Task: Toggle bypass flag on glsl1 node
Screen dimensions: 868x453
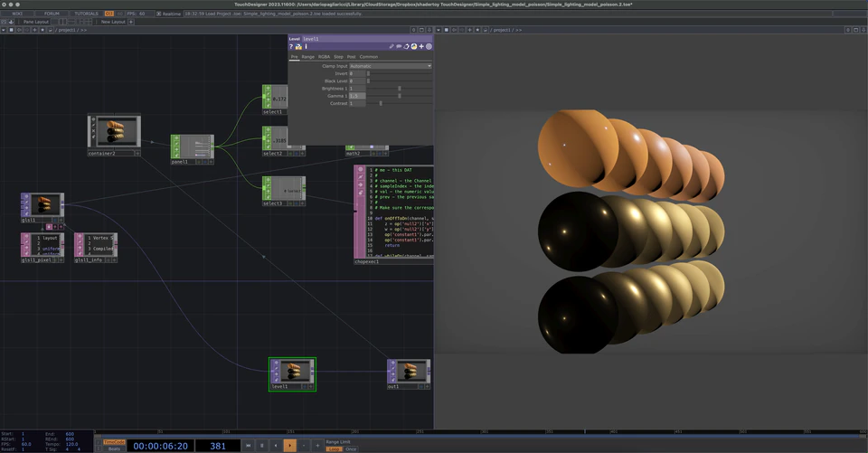Action: click(x=24, y=202)
